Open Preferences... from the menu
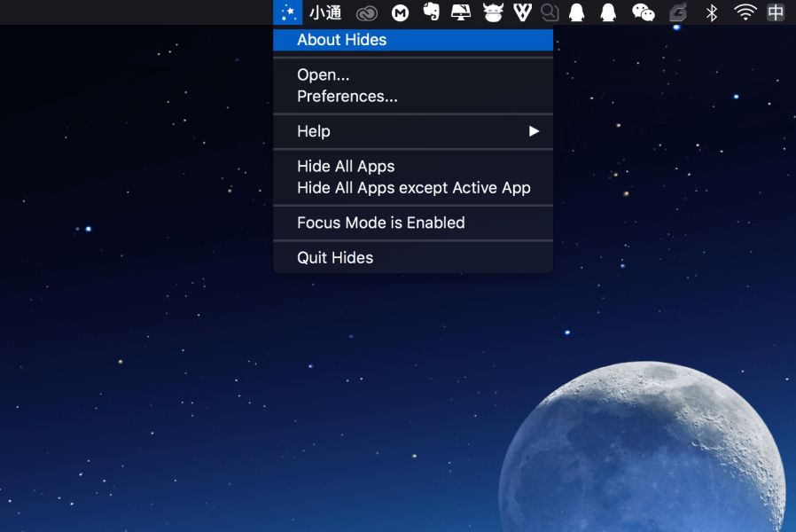This screenshot has width=796, height=532. (x=413, y=96)
